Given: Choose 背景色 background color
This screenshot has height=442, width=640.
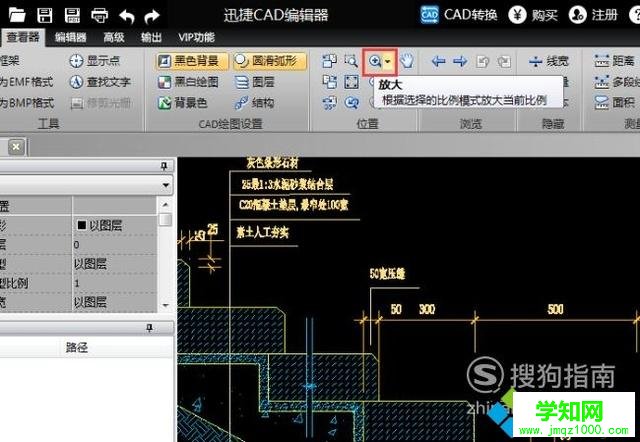Looking at the screenshot, I should click(x=182, y=103).
